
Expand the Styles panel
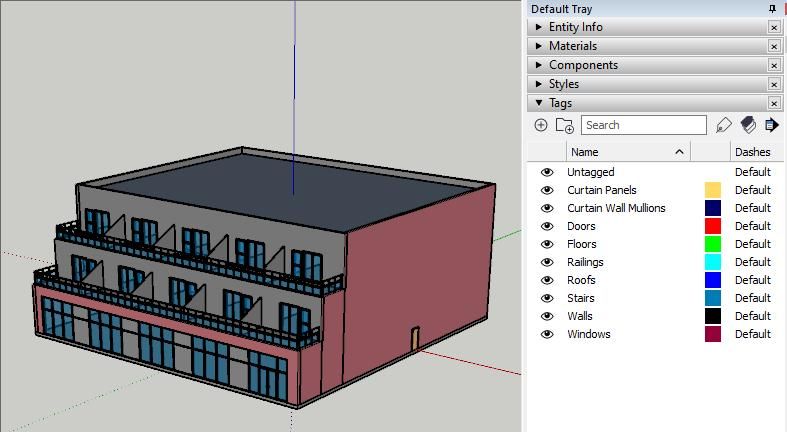pyautogui.click(x=539, y=84)
